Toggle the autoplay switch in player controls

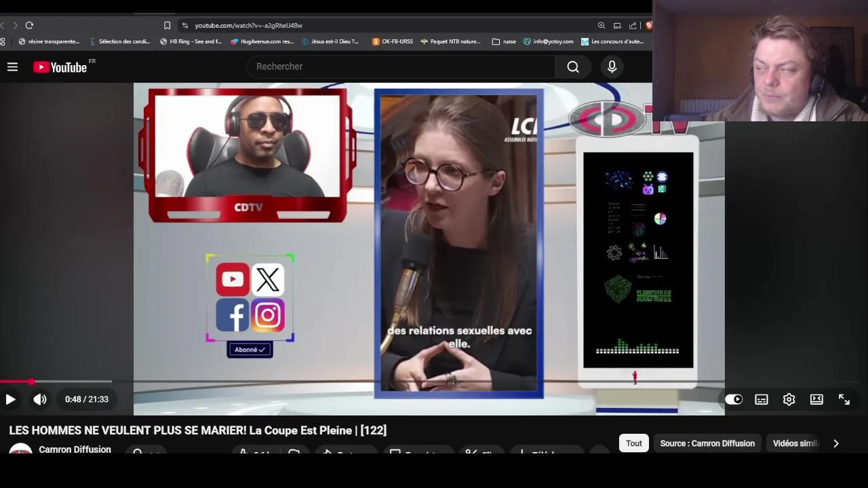[x=734, y=399]
